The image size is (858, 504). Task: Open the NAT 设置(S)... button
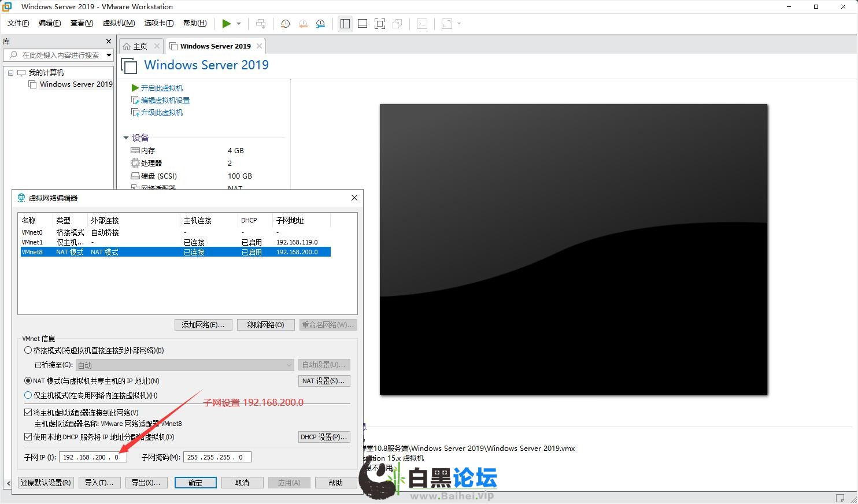(x=324, y=381)
